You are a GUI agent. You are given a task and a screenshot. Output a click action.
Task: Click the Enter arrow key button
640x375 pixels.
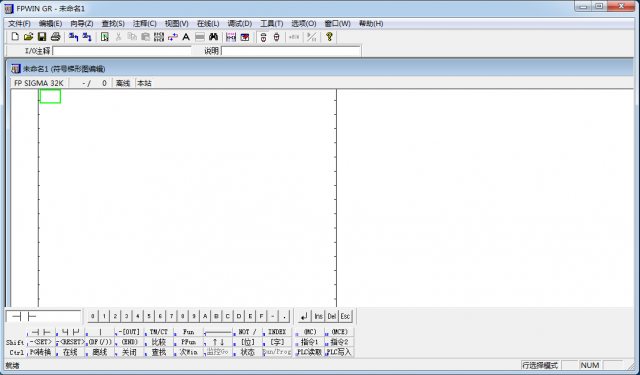304,316
